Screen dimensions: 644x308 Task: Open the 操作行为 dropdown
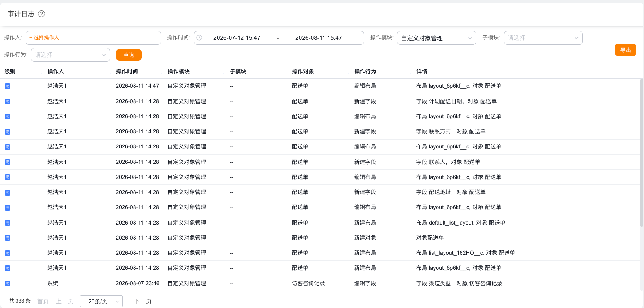[70, 55]
